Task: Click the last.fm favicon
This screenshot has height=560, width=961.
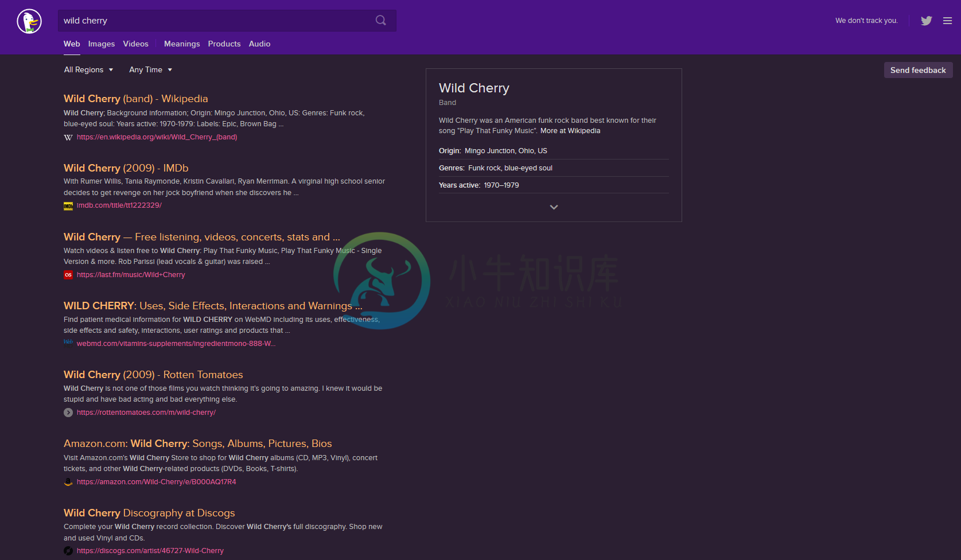Action: point(68,275)
